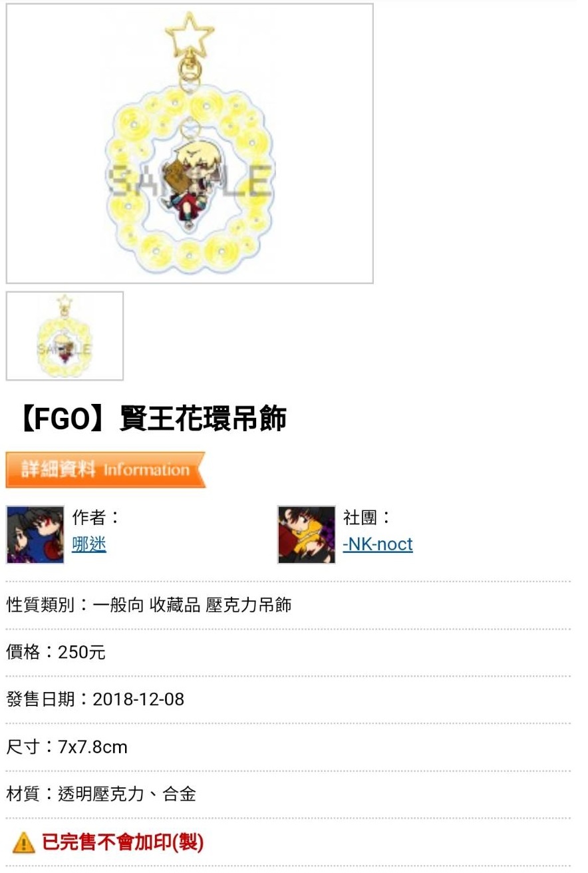588x873 pixels.
Task: Click the 材質 material row text
Action: pos(101,794)
